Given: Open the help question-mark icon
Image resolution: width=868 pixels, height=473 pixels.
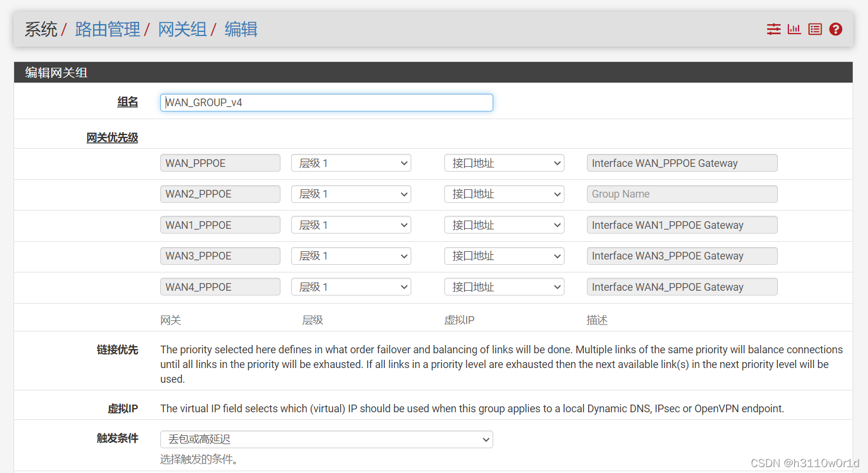Looking at the screenshot, I should pyautogui.click(x=836, y=29).
